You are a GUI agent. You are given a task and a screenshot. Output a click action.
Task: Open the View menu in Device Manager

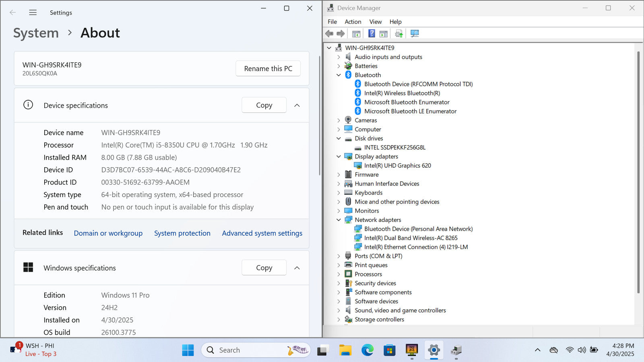[x=376, y=22]
